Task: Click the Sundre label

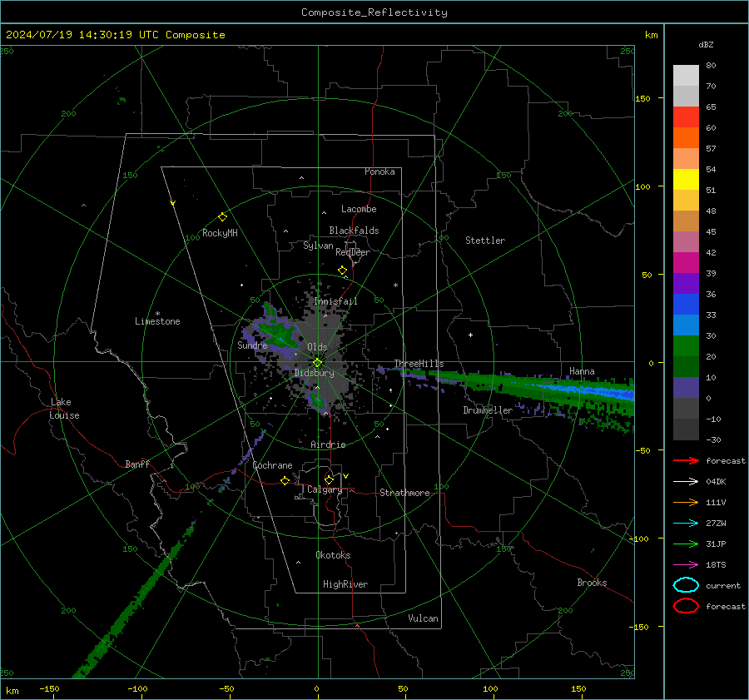Action: tap(252, 345)
